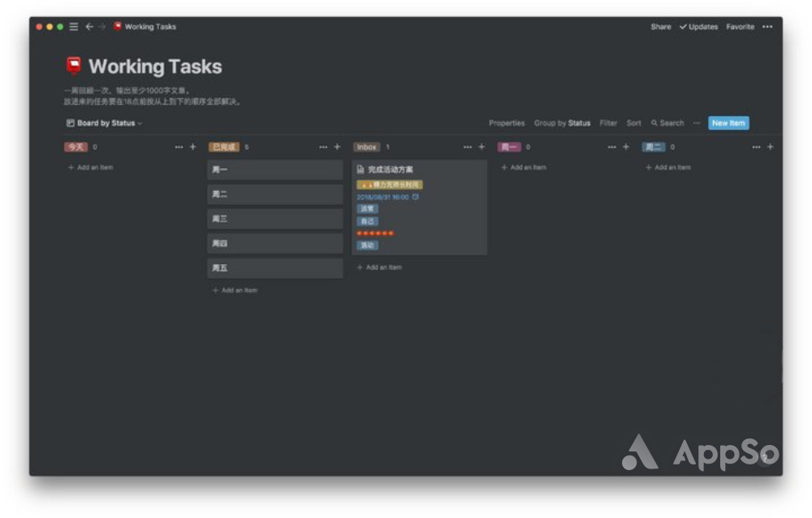Screen dimensions: 812x518
Task: Toggle the Favorite status of this page
Action: [740, 27]
